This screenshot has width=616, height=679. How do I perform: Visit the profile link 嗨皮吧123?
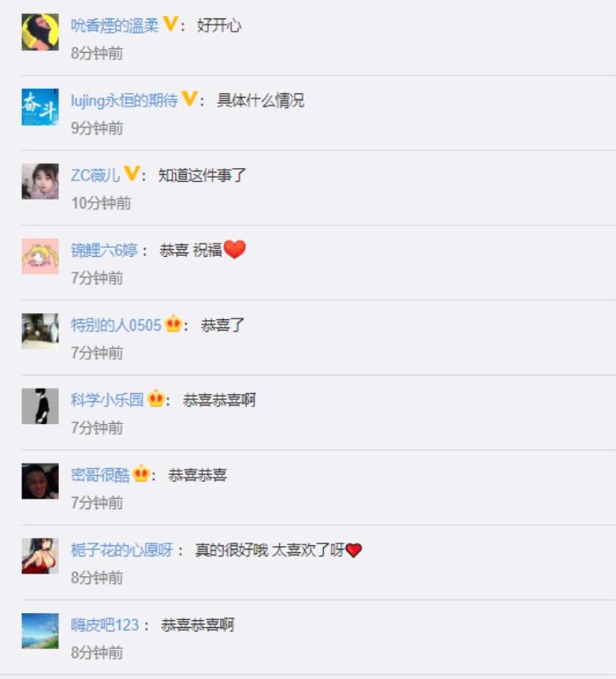pyautogui.click(x=105, y=624)
